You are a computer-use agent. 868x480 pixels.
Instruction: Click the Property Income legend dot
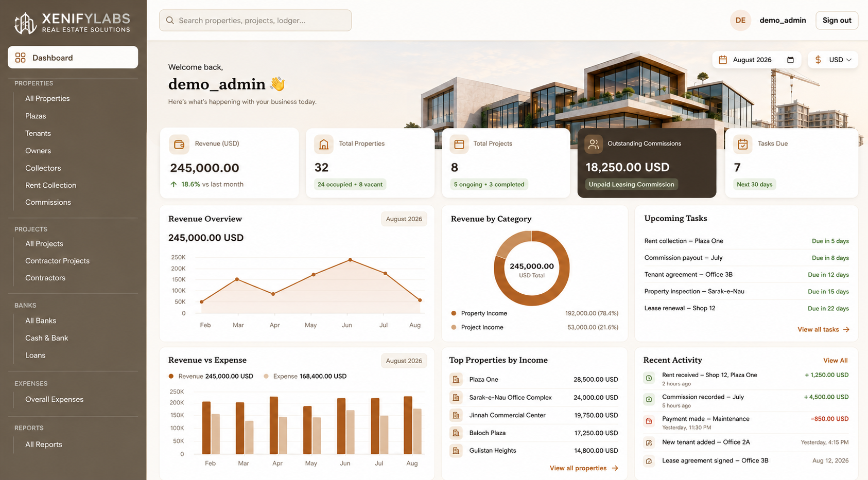[x=454, y=313]
